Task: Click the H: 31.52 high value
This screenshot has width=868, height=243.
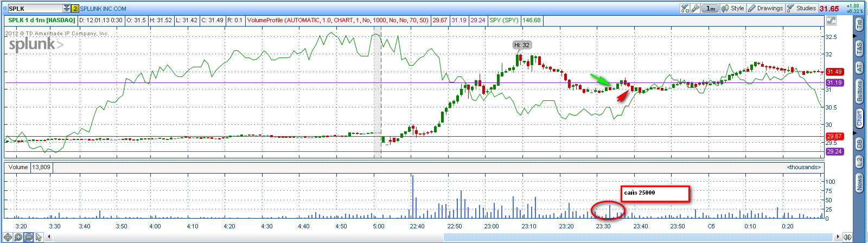Action: point(161,21)
